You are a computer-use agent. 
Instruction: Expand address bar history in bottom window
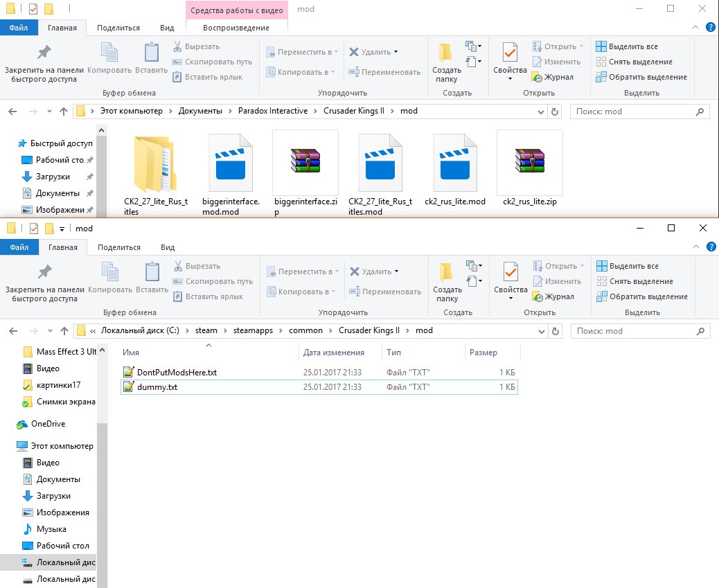pyautogui.click(x=542, y=331)
